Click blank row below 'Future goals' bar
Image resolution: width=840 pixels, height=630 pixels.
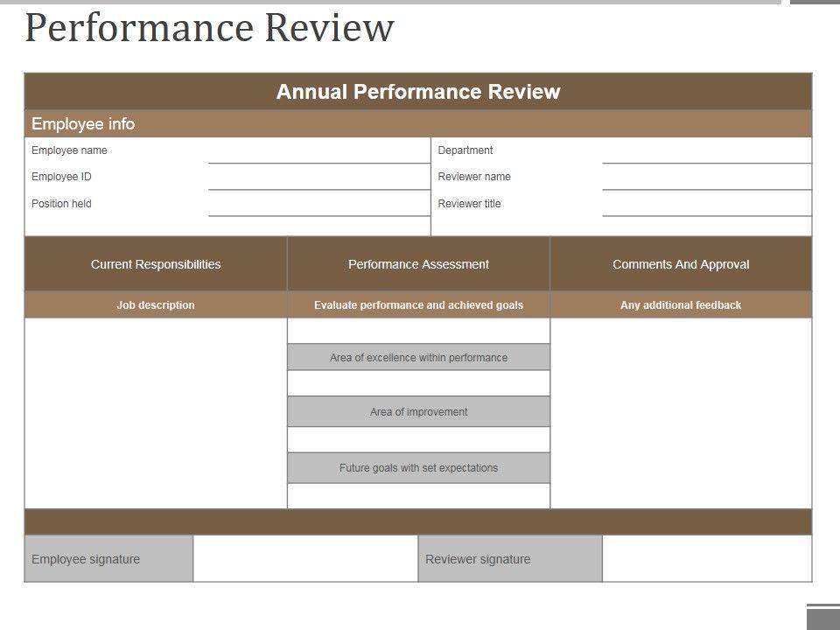[418, 495]
